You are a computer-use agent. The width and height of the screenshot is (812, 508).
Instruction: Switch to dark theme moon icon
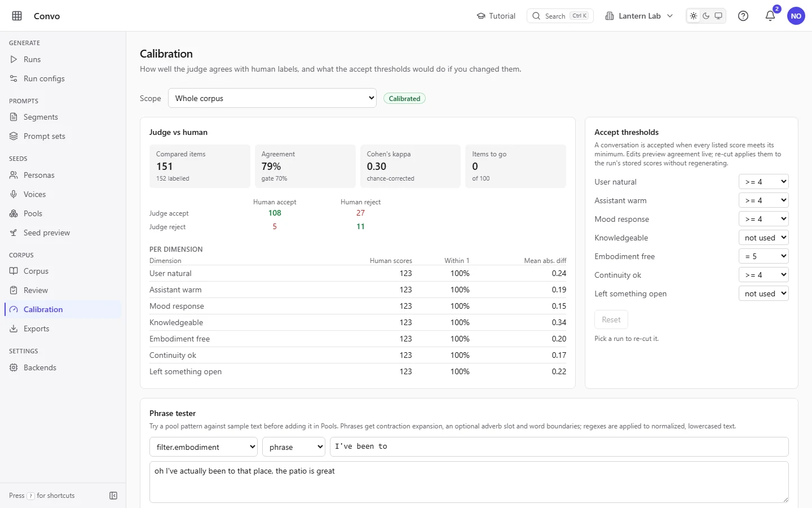point(706,16)
